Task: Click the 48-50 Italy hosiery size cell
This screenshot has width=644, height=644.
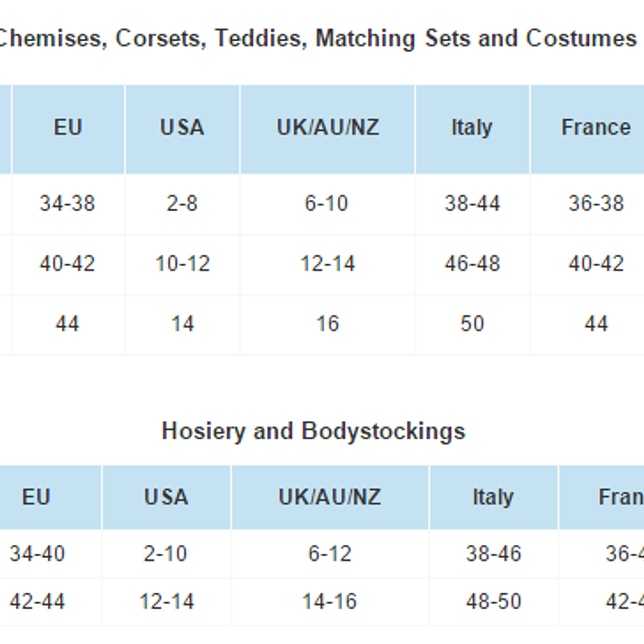Action: pos(494,602)
